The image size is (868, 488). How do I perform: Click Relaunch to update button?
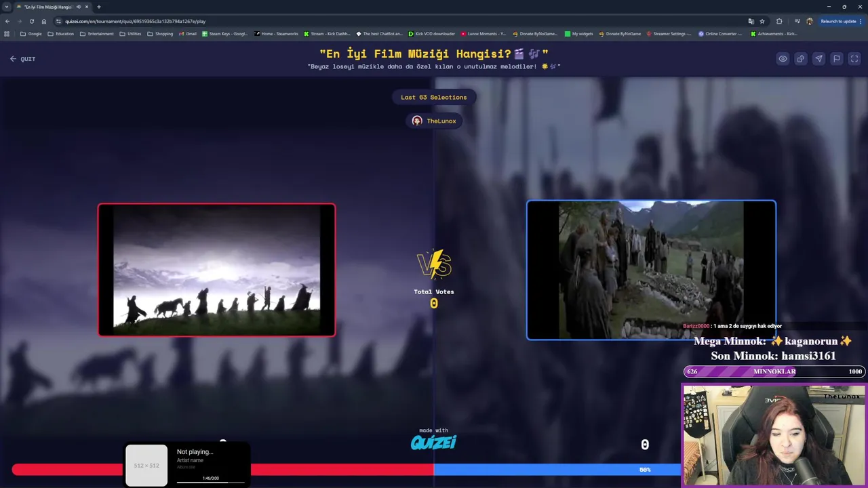pyautogui.click(x=841, y=21)
